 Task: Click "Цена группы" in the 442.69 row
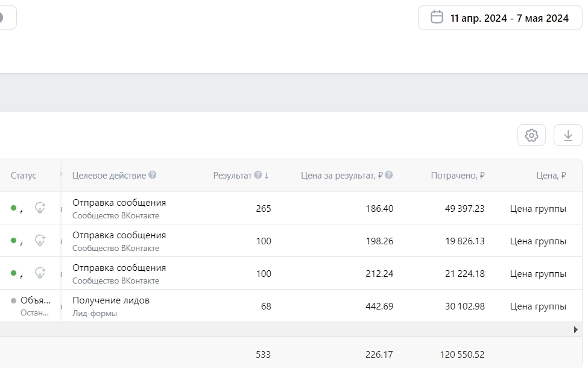pos(538,306)
